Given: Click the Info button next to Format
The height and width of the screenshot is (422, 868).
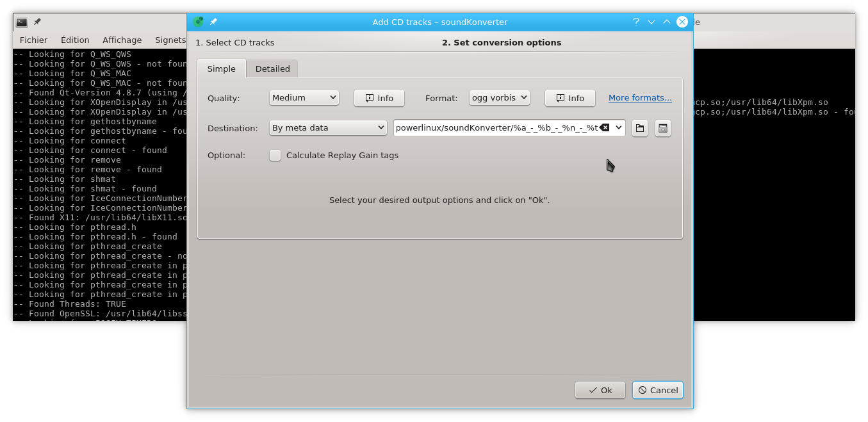Looking at the screenshot, I should 570,98.
